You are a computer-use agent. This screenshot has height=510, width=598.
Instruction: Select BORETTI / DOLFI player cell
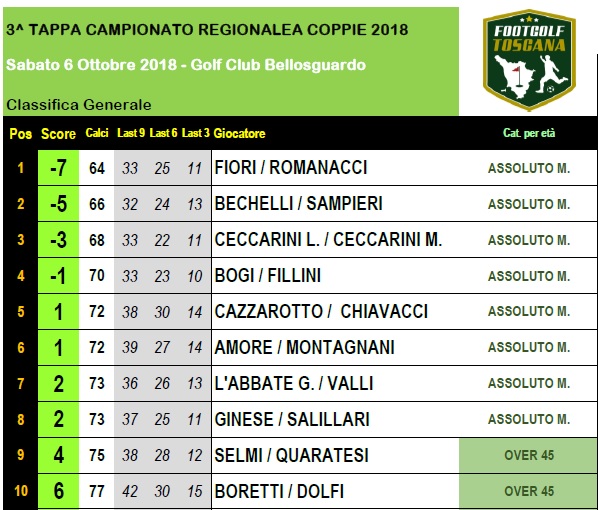279,491
